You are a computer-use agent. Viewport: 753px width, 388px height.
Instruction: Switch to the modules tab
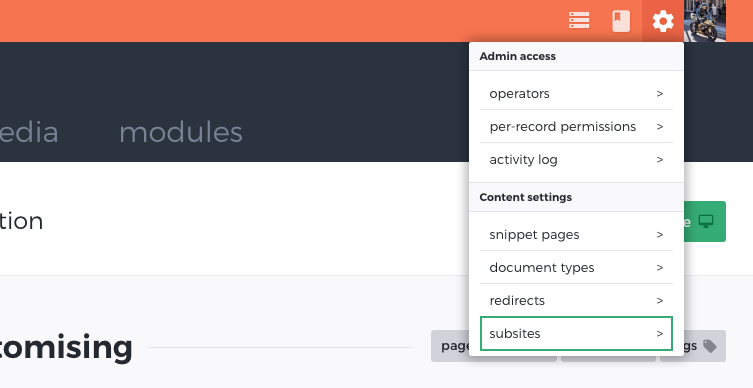click(181, 132)
